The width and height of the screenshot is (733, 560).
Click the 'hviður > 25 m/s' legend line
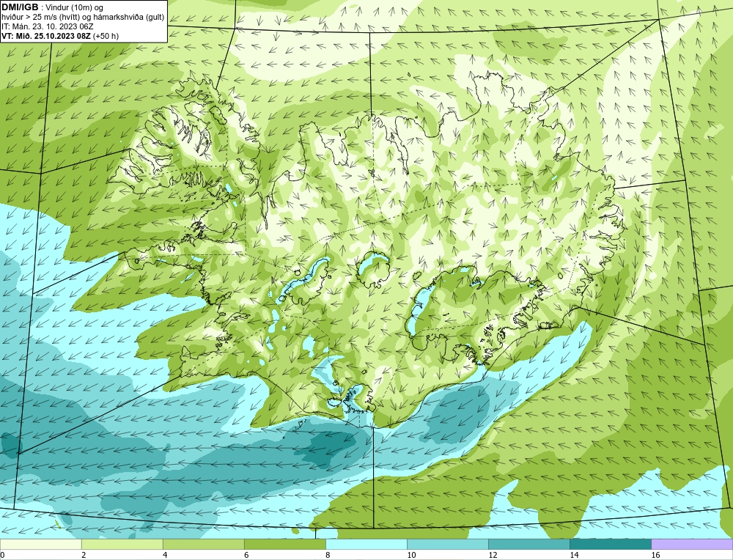(x=83, y=18)
